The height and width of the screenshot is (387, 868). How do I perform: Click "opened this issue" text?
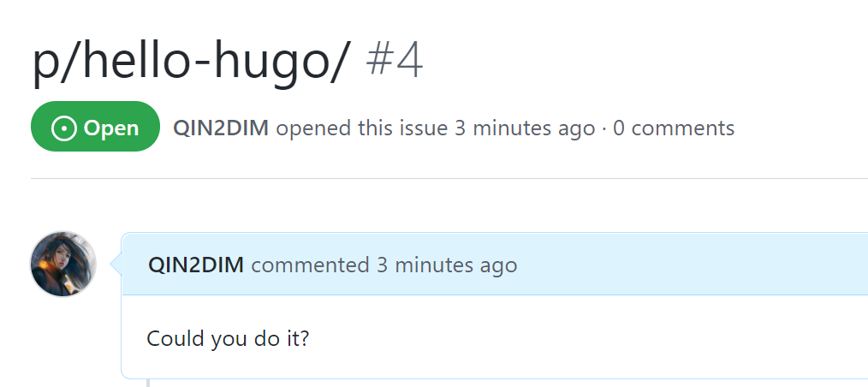(x=362, y=128)
